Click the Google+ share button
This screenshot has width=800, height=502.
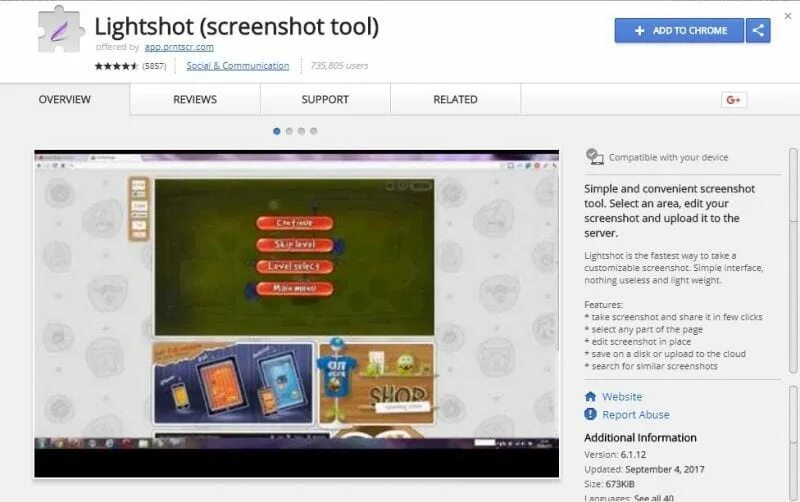(x=734, y=100)
